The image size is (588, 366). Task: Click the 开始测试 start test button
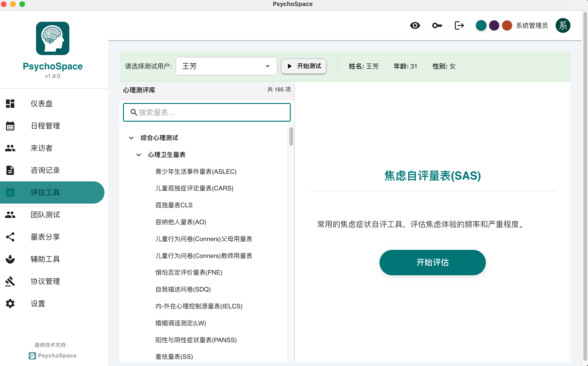(x=303, y=66)
